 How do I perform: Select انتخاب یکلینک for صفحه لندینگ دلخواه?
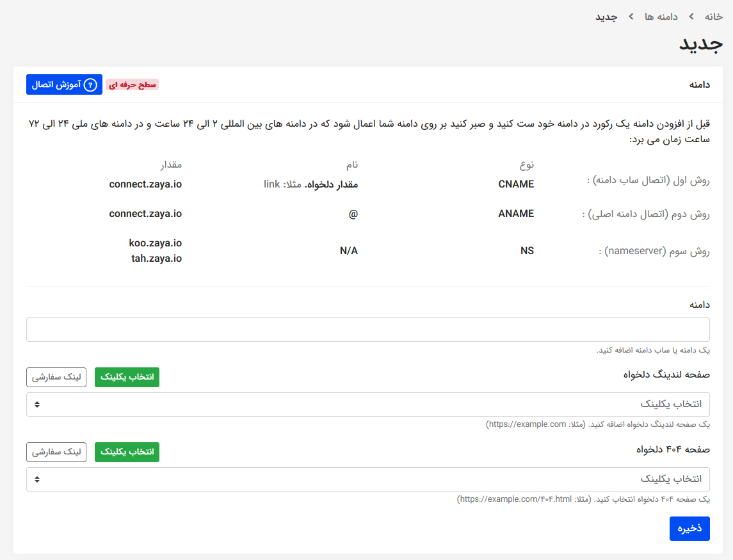click(127, 378)
